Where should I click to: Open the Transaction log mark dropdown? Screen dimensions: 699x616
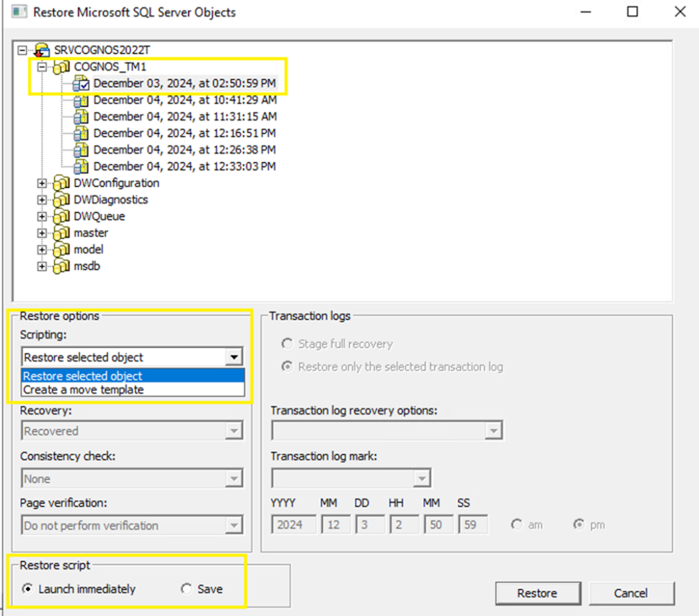point(421,479)
